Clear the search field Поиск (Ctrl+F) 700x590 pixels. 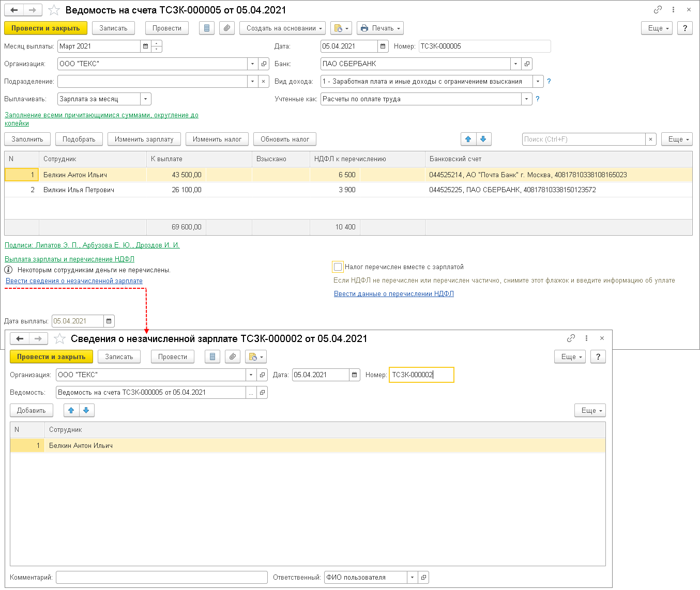point(651,139)
